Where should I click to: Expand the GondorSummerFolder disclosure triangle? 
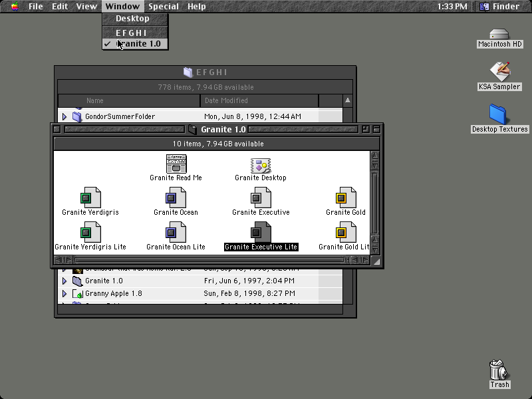pyautogui.click(x=65, y=117)
